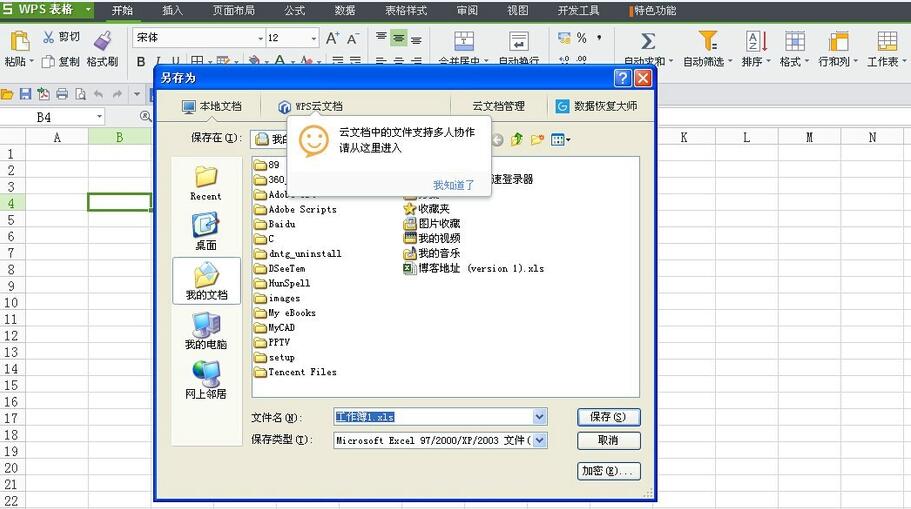Select the Format Painter (格式刷) brush
Screen dimensions: 911x509
103,41
